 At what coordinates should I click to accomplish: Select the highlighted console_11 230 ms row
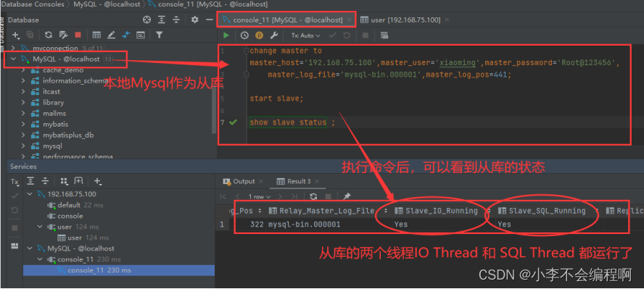(119, 270)
